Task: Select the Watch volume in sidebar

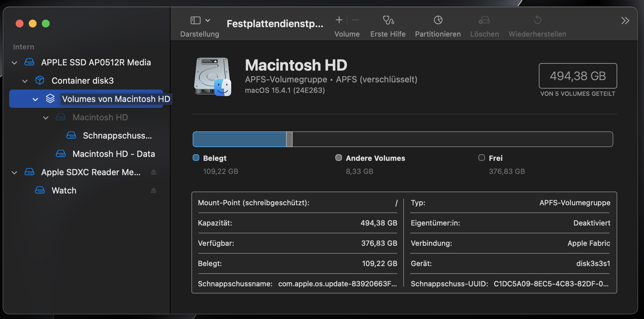Action: tap(64, 191)
